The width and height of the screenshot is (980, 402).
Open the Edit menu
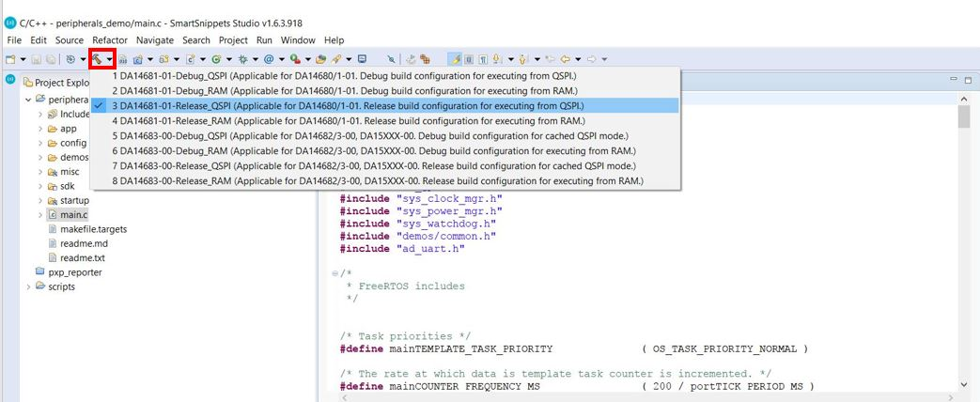click(x=39, y=40)
